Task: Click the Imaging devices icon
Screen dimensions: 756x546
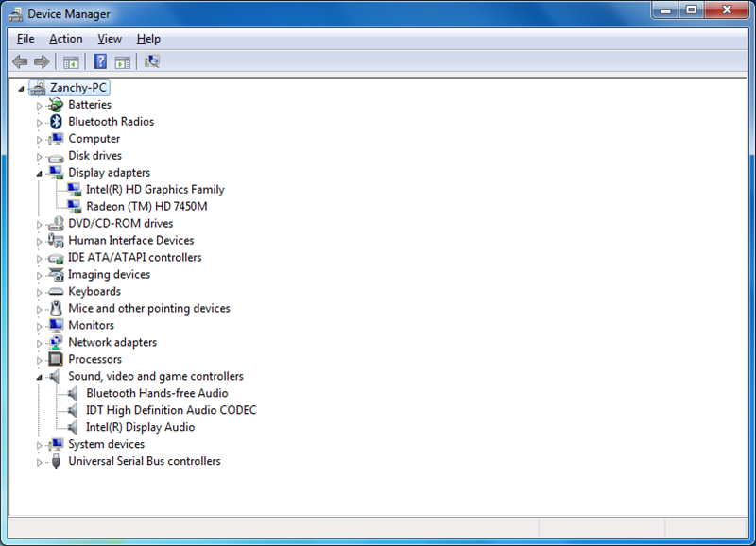Action: [56, 275]
